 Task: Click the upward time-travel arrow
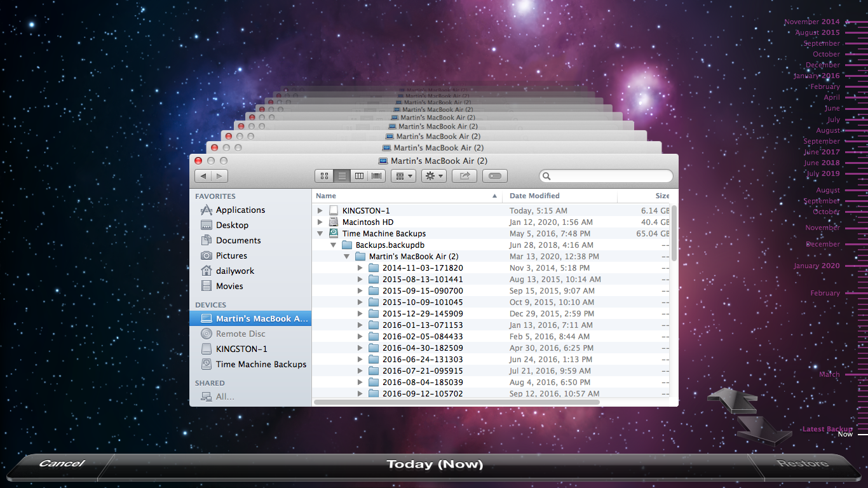[732, 401]
